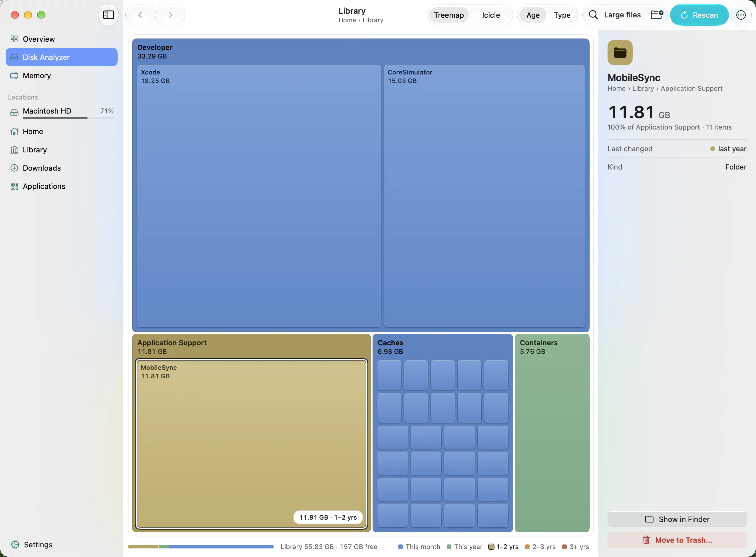
Task: Select the Caches header block
Action: (443, 347)
